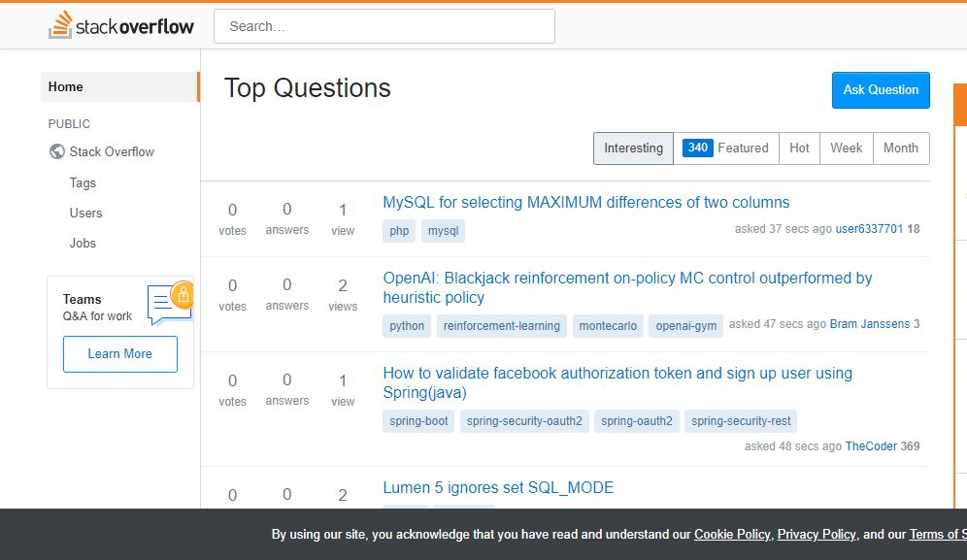The image size is (967, 560).
Task: Click the Learn More button
Action: (x=120, y=354)
